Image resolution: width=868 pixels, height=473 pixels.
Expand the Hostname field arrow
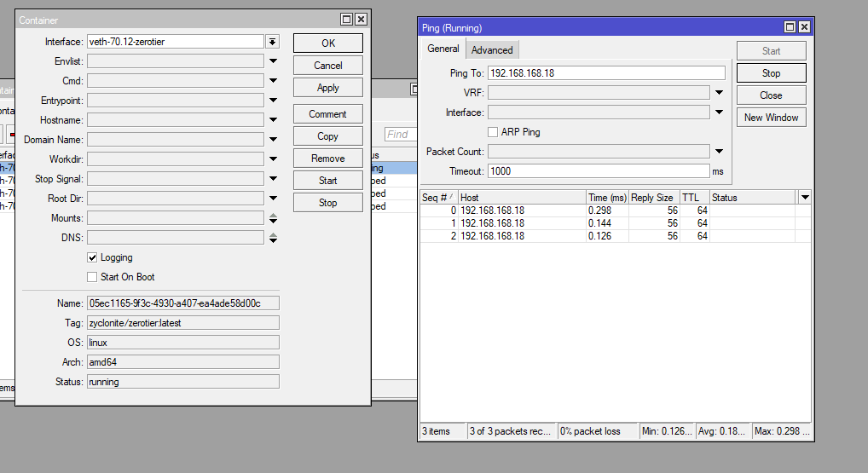click(x=273, y=119)
